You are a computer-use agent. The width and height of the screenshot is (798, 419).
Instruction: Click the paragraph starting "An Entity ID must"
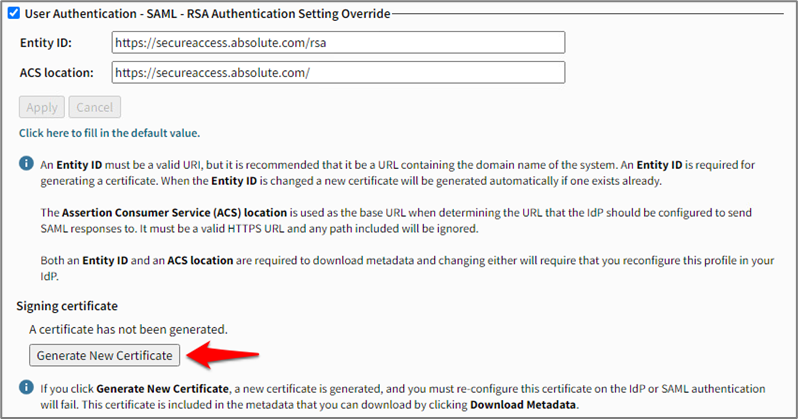point(397,171)
